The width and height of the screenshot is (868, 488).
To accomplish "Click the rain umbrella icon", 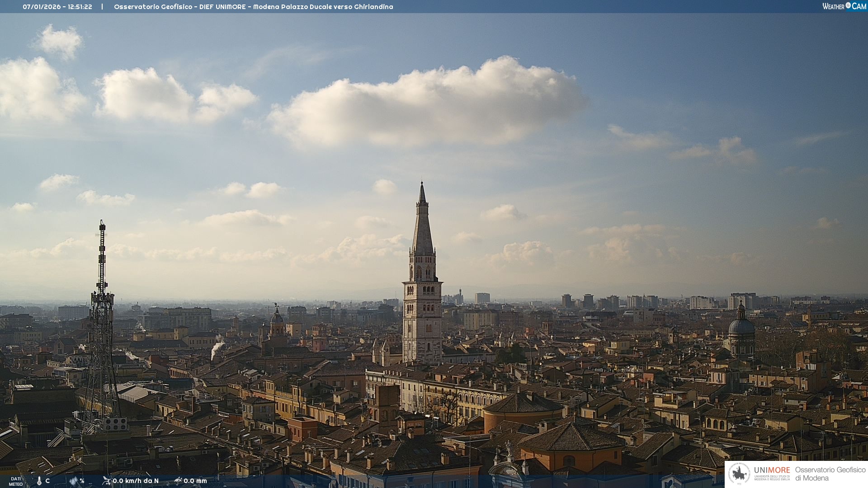I will pyautogui.click(x=178, y=481).
